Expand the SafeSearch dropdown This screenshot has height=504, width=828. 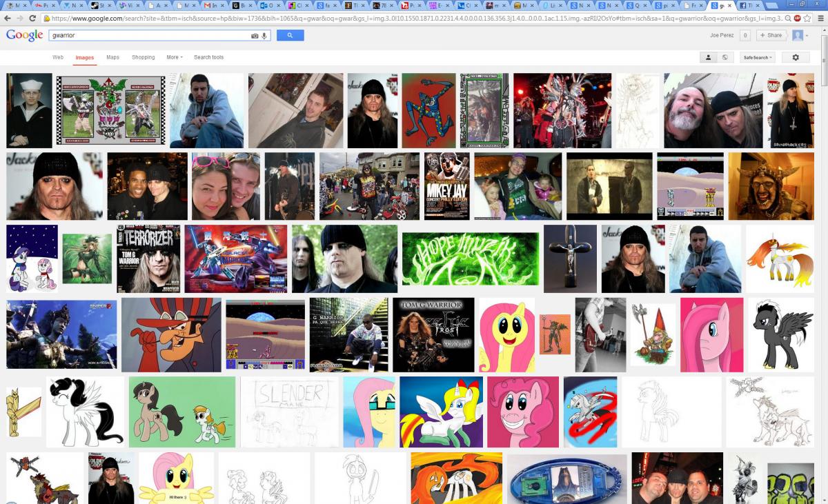pyautogui.click(x=758, y=57)
